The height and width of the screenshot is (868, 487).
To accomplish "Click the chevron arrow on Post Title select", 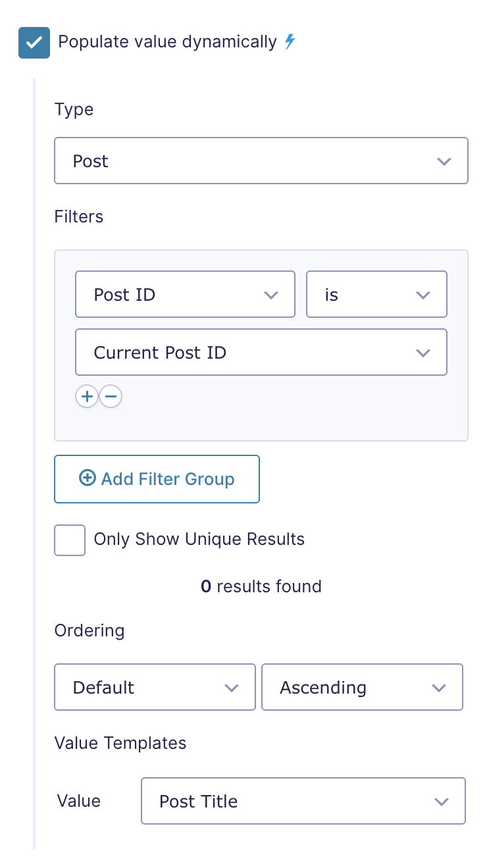I will (442, 802).
